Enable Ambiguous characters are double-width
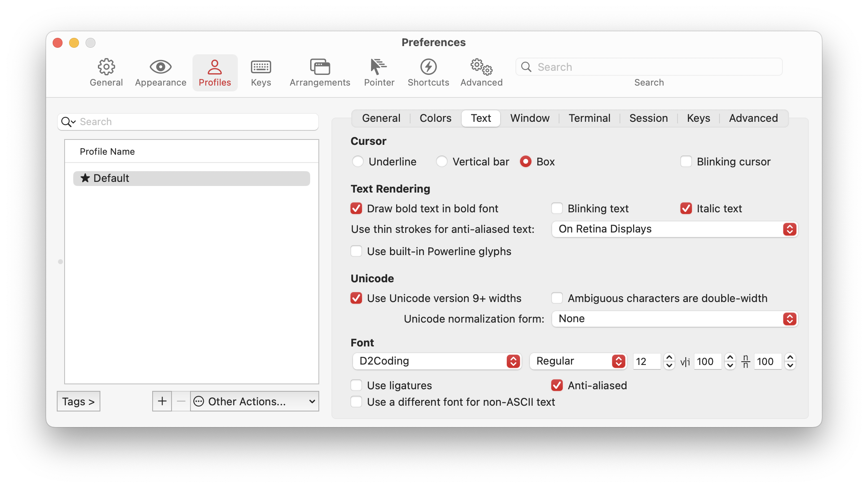 click(557, 298)
